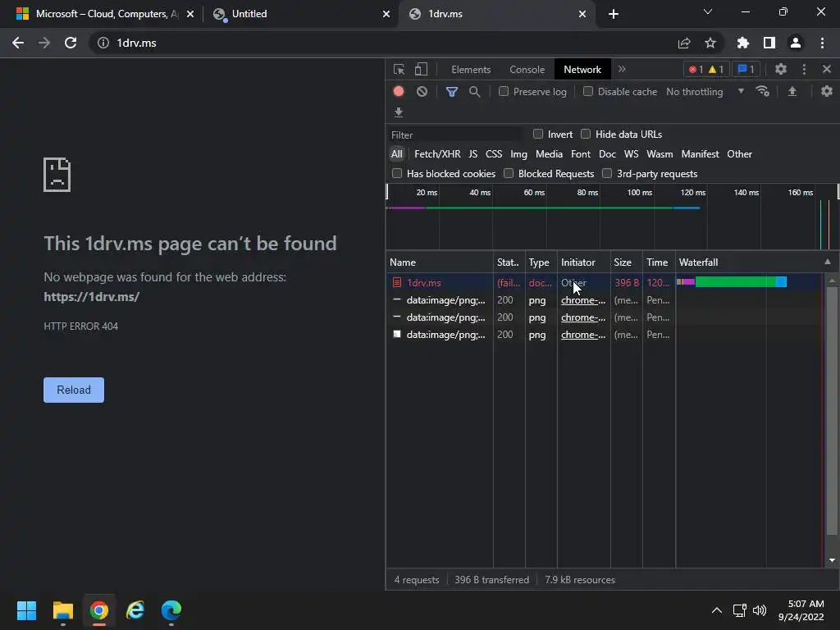Open Network panel settings gear

(827, 92)
